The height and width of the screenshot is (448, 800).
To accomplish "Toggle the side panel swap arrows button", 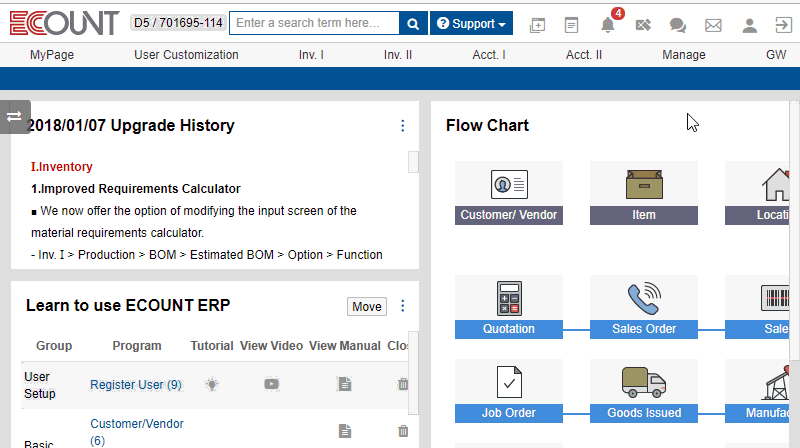I will (15, 117).
